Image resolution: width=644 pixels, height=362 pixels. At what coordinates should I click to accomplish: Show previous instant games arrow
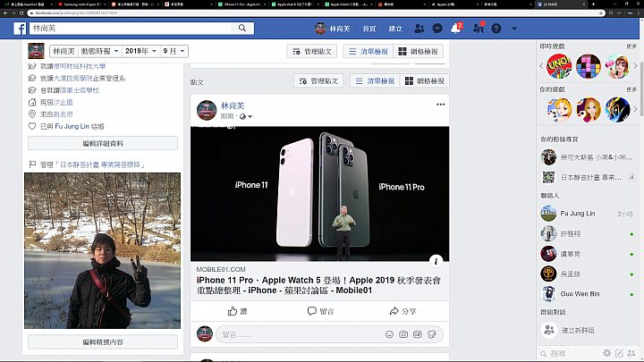[541, 65]
